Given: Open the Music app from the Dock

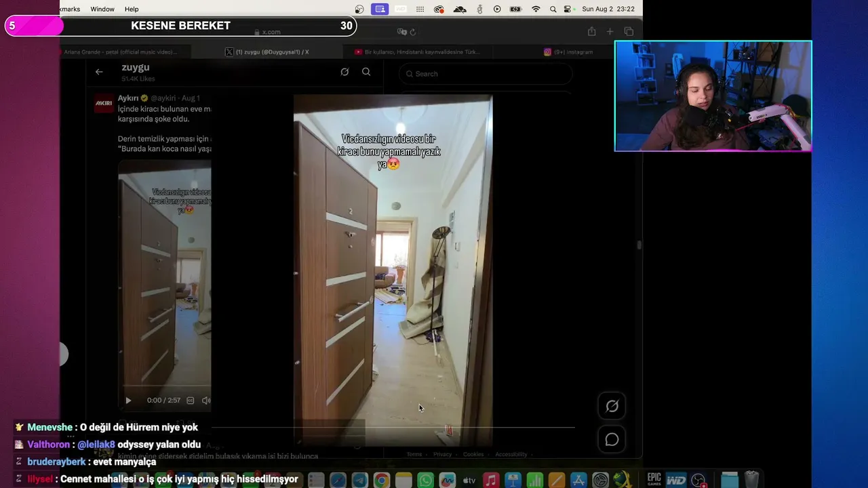Looking at the screenshot, I should click(491, 481).
